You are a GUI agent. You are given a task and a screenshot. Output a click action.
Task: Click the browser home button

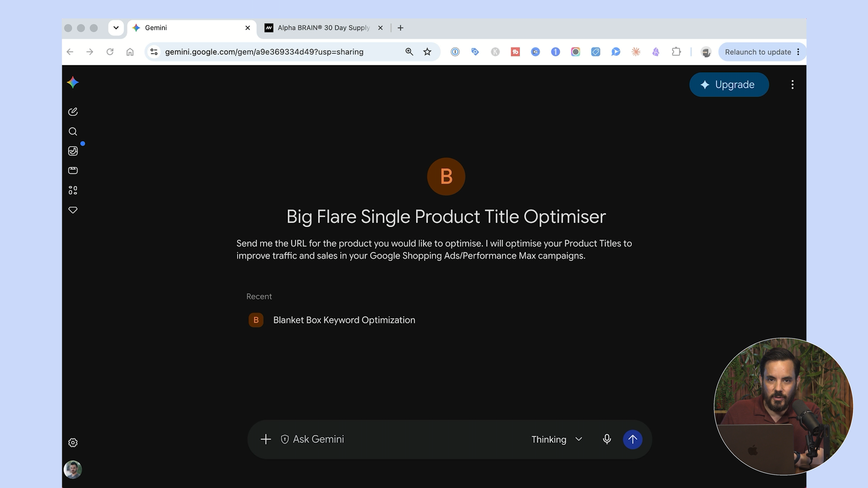[130, 52]
